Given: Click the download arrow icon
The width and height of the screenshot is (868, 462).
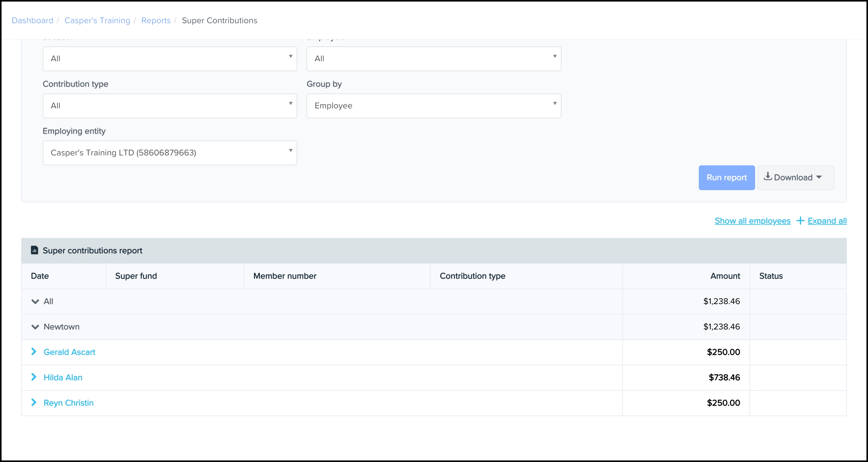Looking at the screenshot, I should point(767,177).
